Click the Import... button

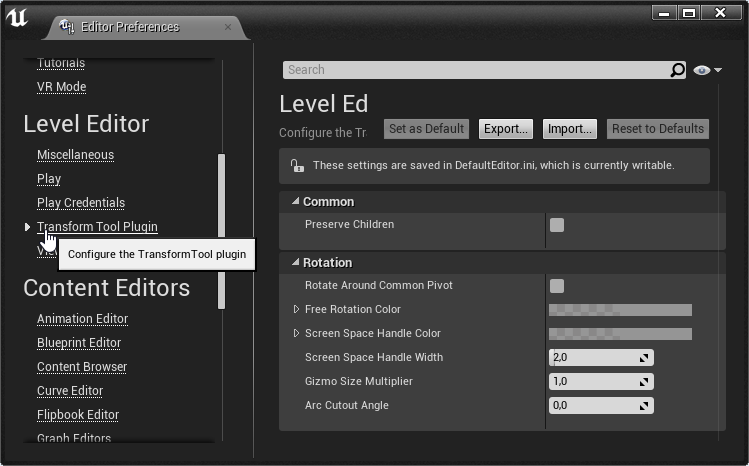click(569, 129)
